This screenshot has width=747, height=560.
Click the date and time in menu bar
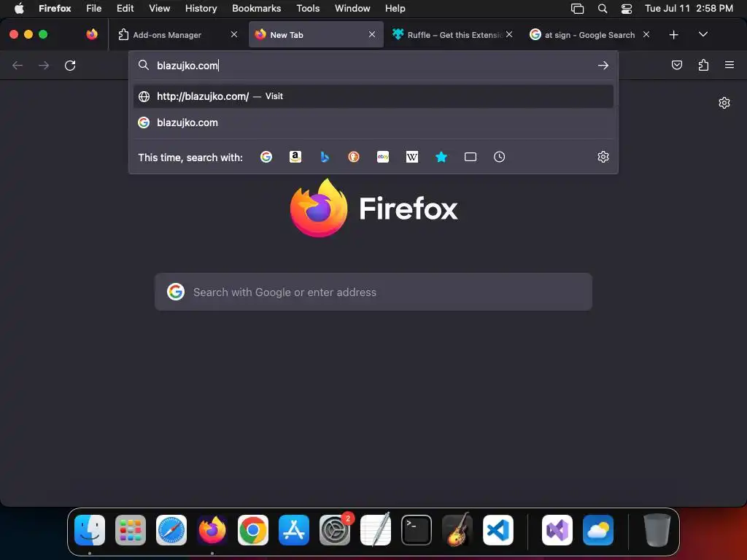tap(689, 8)
